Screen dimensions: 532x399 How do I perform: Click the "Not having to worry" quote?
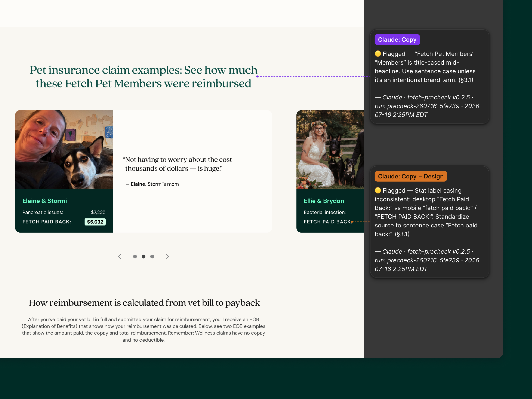[181, 164]
